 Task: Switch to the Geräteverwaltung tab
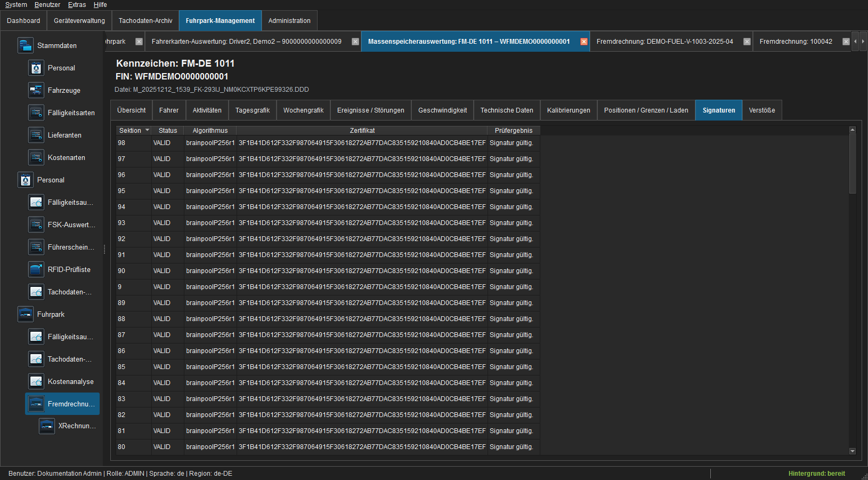pos(79,21)
